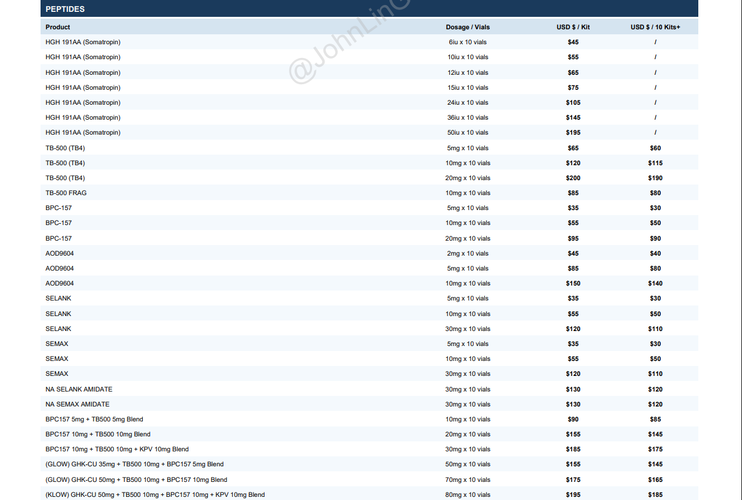The height and width of the screenshot is (500, 742).
Task: Click the USD $ / Kit column header
Action: coord(573,27)
